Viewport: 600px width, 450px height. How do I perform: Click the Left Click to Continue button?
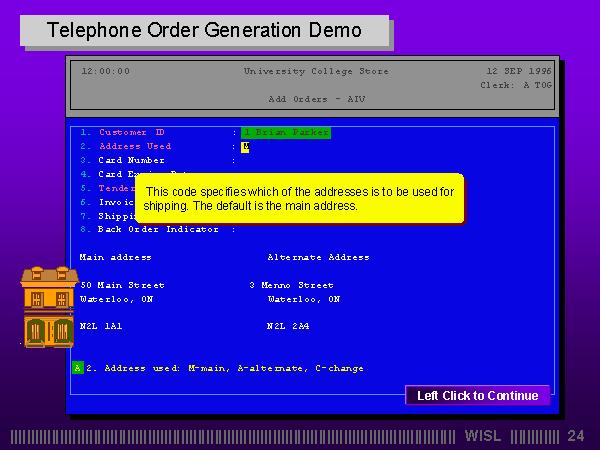pyautogui.click(x=477, y=395)
